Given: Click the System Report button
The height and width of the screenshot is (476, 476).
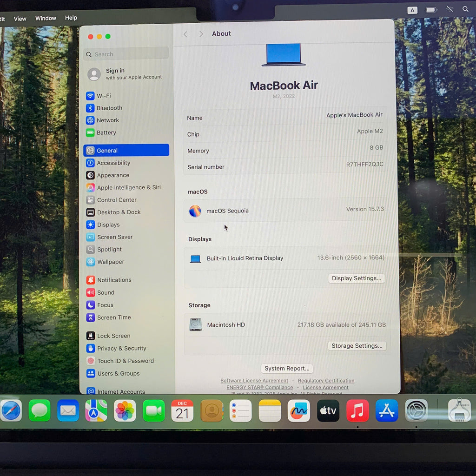Looking at the screenshot, I should 287,369.
